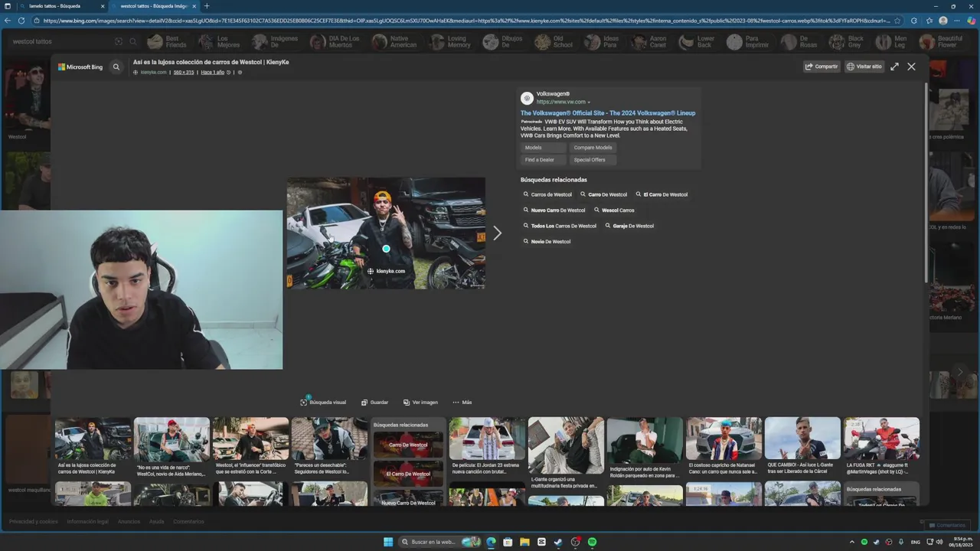Click Guardar to save the image
The image size is (980, 551).
374,403
